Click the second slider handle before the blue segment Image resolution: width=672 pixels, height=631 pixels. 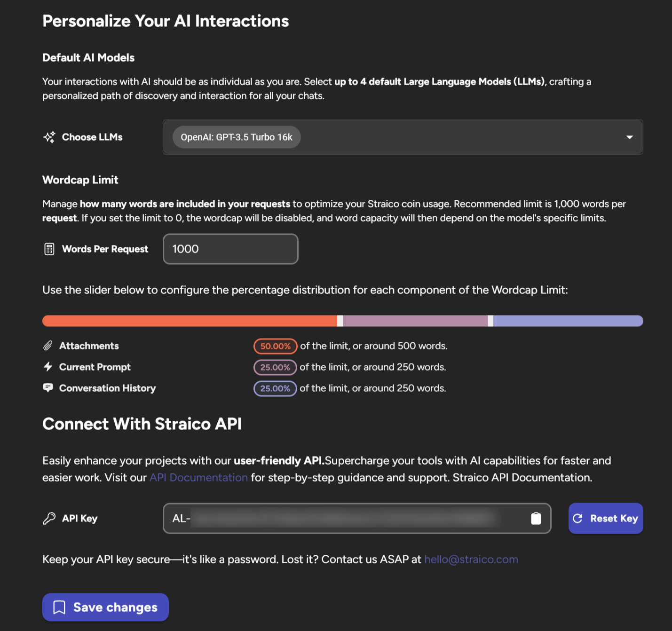(490, 321)
